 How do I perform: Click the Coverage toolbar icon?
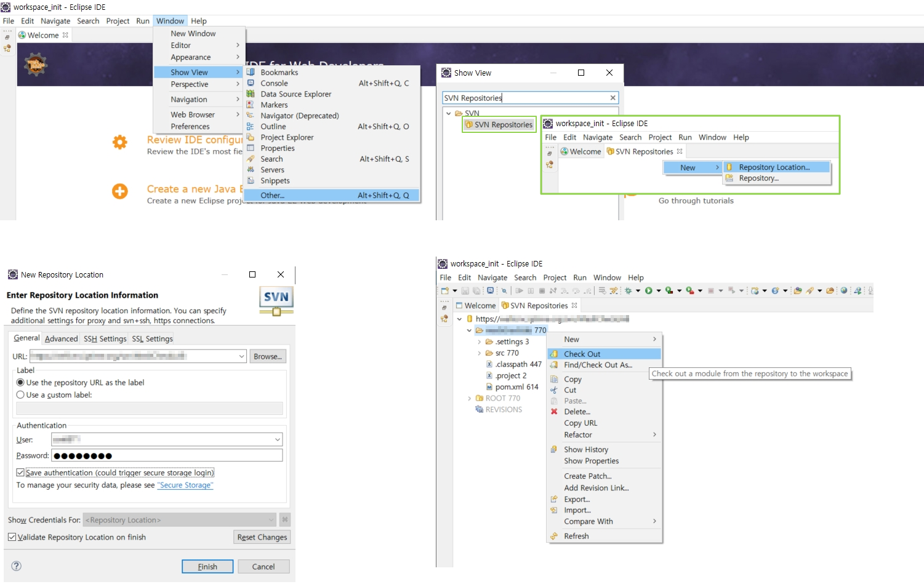coord(669,290)
